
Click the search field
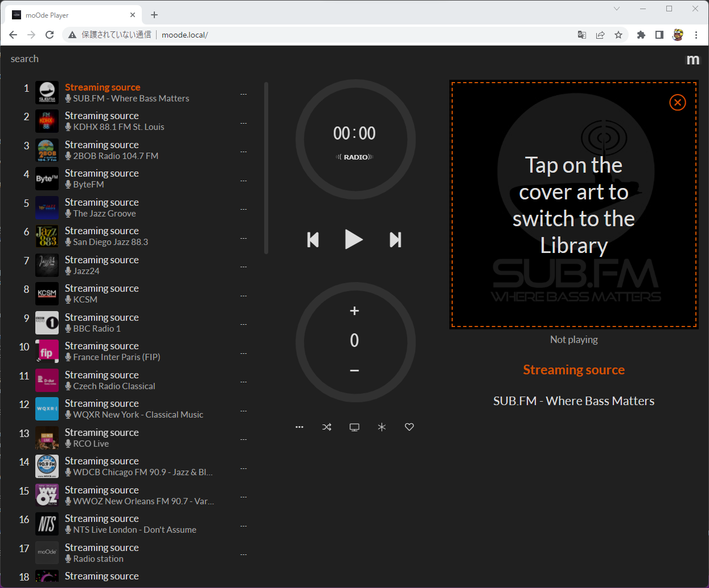(x=24, y=59)
